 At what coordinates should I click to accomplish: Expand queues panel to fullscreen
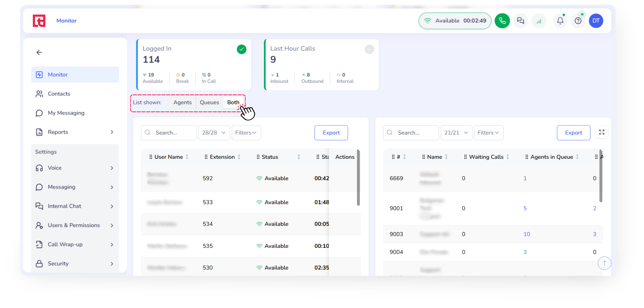[602, 132]
